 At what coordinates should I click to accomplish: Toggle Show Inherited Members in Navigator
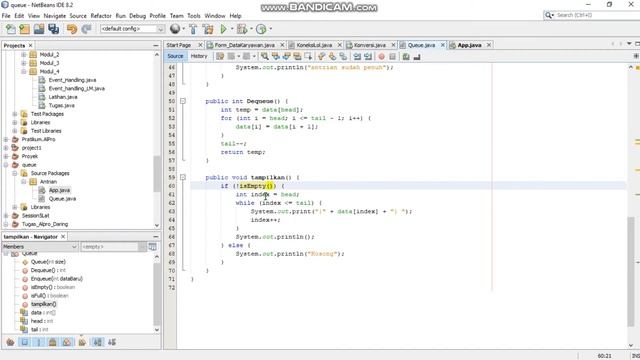10,342
